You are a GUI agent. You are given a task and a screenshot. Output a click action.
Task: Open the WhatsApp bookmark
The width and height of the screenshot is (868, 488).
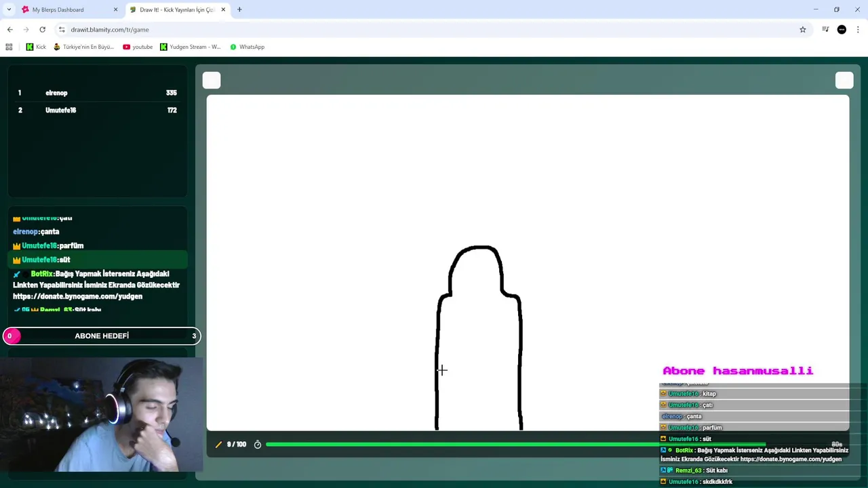point(247,47)
